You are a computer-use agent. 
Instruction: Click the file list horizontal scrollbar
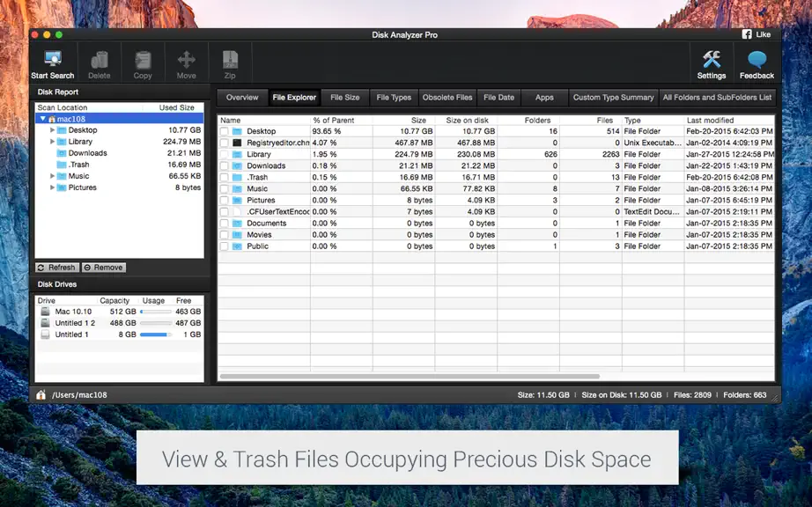click(410, 376)
